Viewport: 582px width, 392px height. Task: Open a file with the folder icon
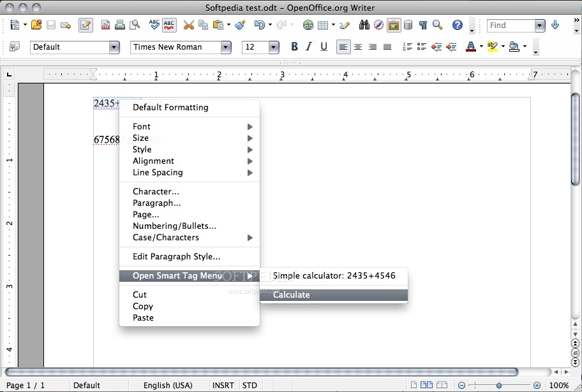pos(36,25)
